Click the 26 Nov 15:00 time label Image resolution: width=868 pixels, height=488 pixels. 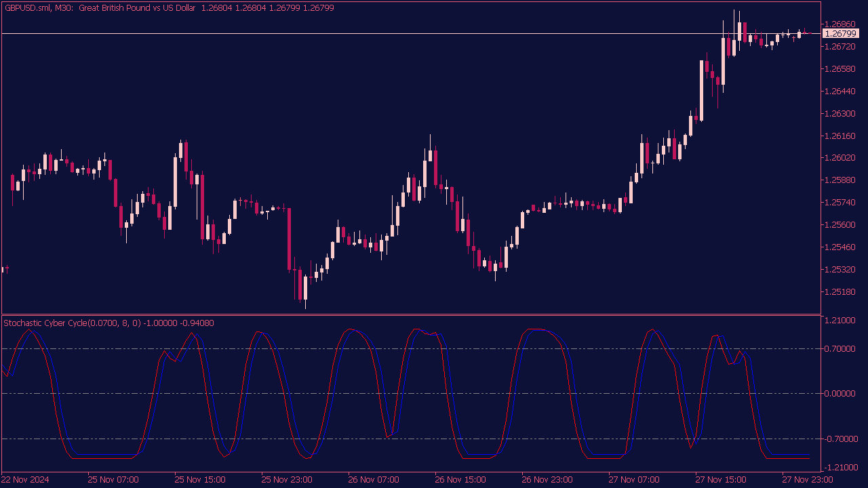coord(460,480)
